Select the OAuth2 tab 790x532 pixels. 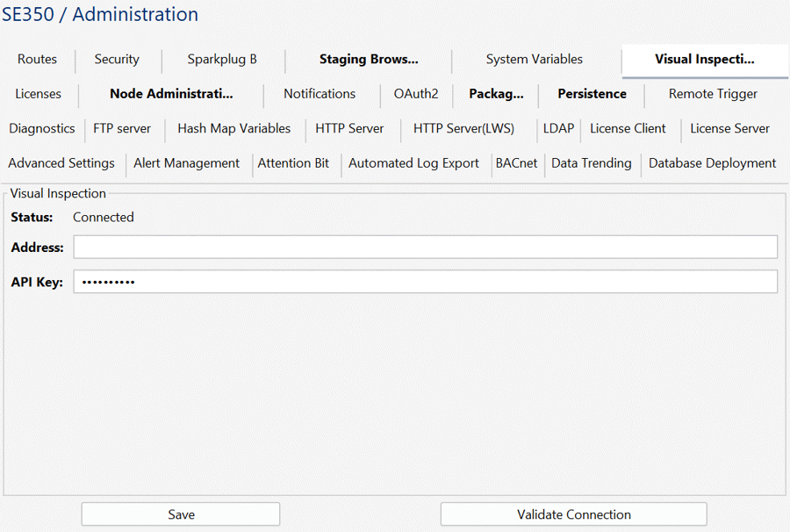pos(416,94)
